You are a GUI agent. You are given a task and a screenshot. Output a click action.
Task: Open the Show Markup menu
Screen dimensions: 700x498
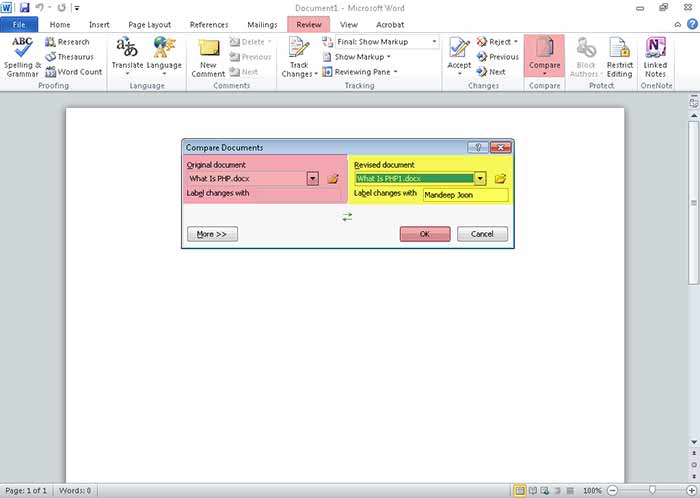357,57
